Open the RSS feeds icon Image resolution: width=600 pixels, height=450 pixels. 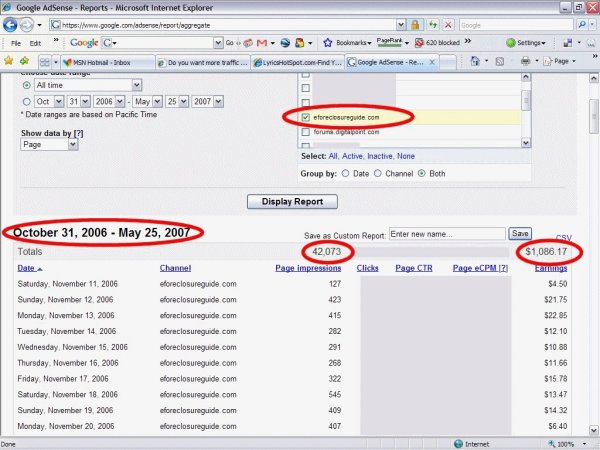(499, 61)
